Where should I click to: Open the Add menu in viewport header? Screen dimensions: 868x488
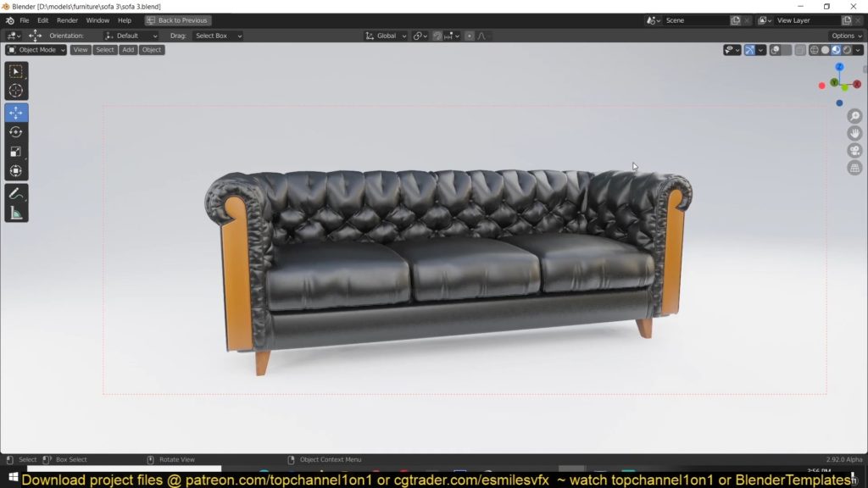coord(128,50)
